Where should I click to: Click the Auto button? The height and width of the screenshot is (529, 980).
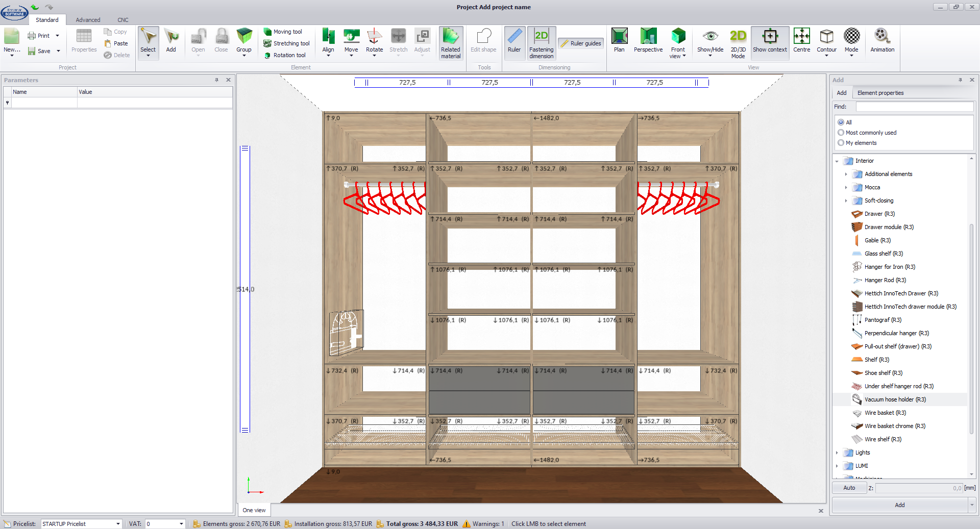pos(849,488)
